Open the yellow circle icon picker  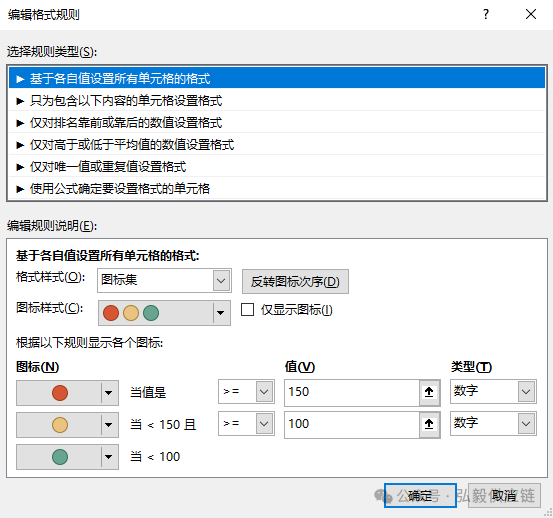[67, 425]
